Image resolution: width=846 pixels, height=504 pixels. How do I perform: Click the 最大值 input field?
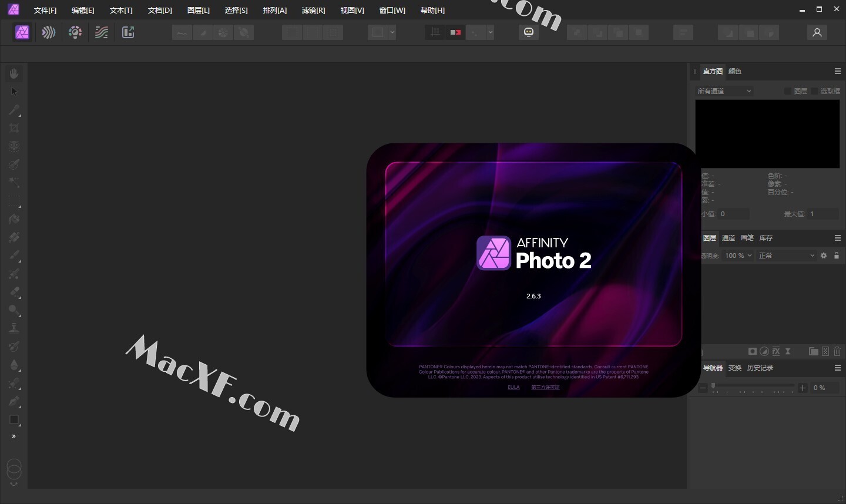pos(824,214)
